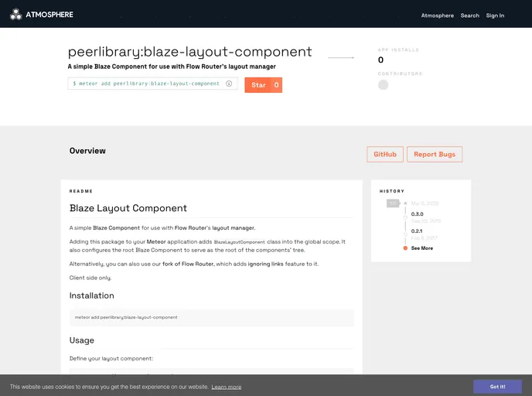Select the meteor add command field

click(x=152, y=84)
